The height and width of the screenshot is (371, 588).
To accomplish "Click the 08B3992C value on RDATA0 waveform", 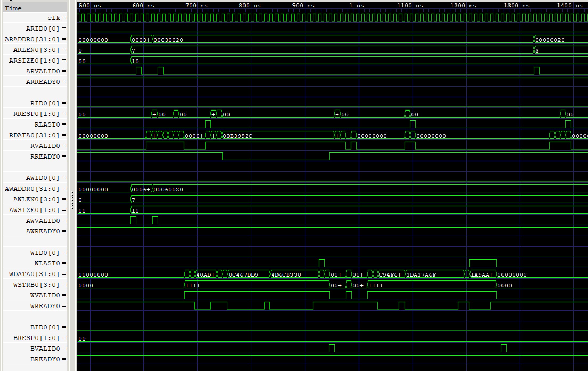I will click(238, 136).
